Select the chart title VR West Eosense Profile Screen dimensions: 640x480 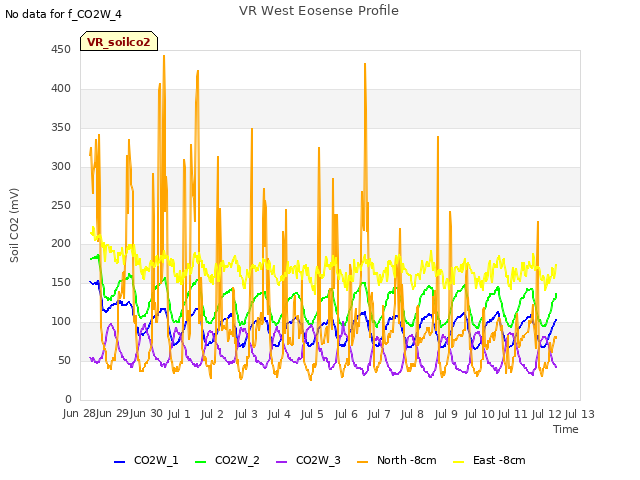point(319,11)
